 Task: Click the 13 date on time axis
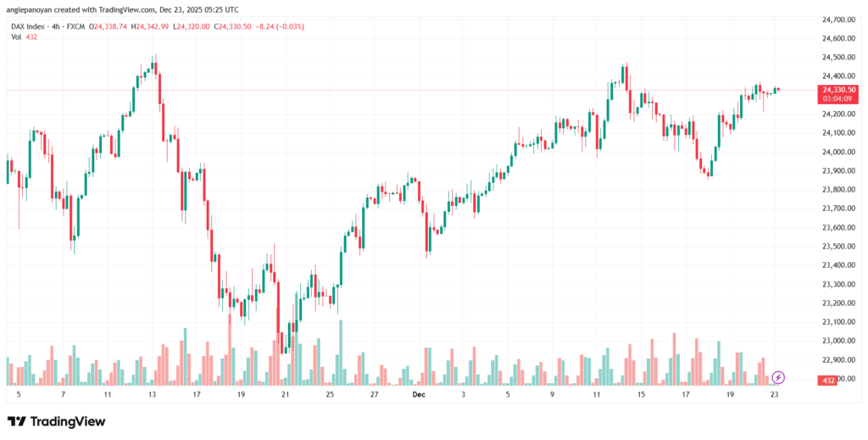(x=152, y=395)
